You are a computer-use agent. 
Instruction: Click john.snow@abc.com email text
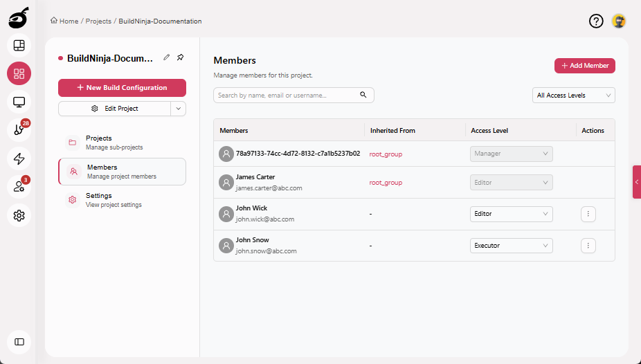pos(266,251)
